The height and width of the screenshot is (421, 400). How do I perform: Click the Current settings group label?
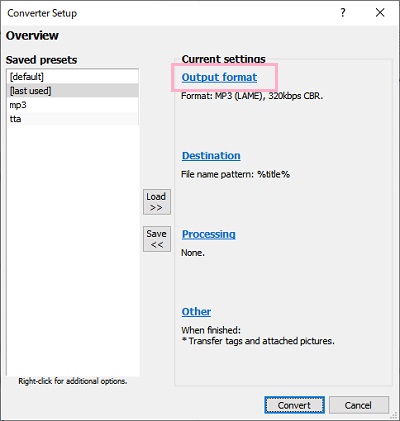[x=223, y=59]
